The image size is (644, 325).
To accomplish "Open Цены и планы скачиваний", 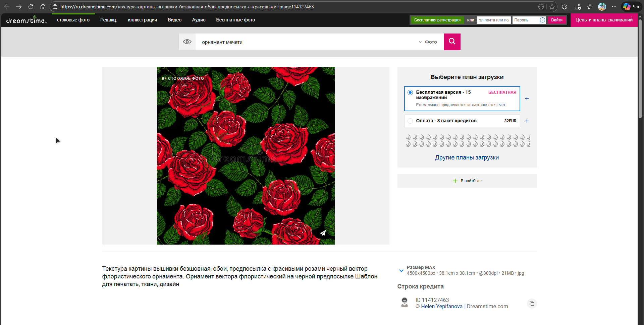I will point(604,20).
